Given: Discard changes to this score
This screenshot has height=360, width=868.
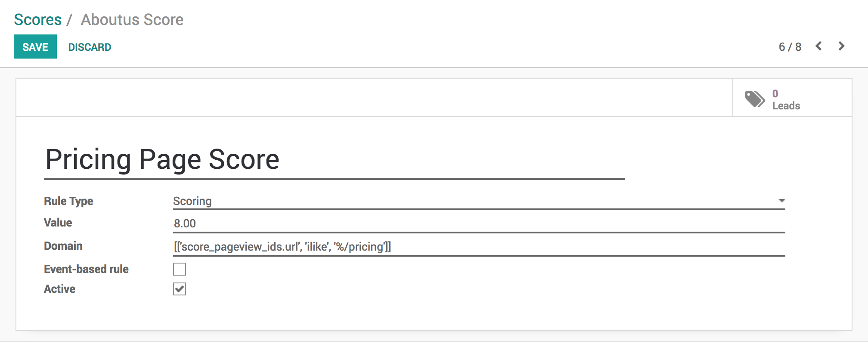Looking at the screenshot, I should pyautogui.click(x=90, y=47).
